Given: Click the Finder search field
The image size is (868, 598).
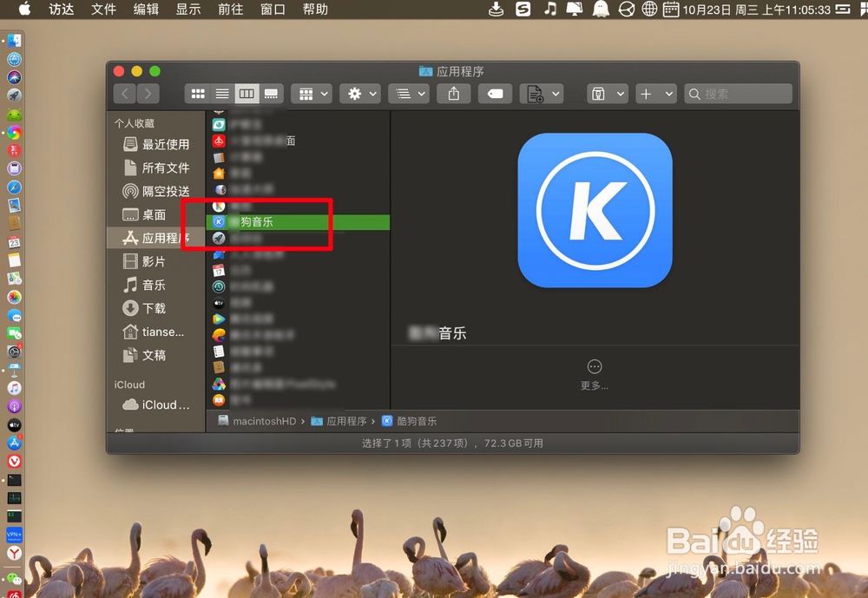Looking at the screenshot, I should coord(738,94).
